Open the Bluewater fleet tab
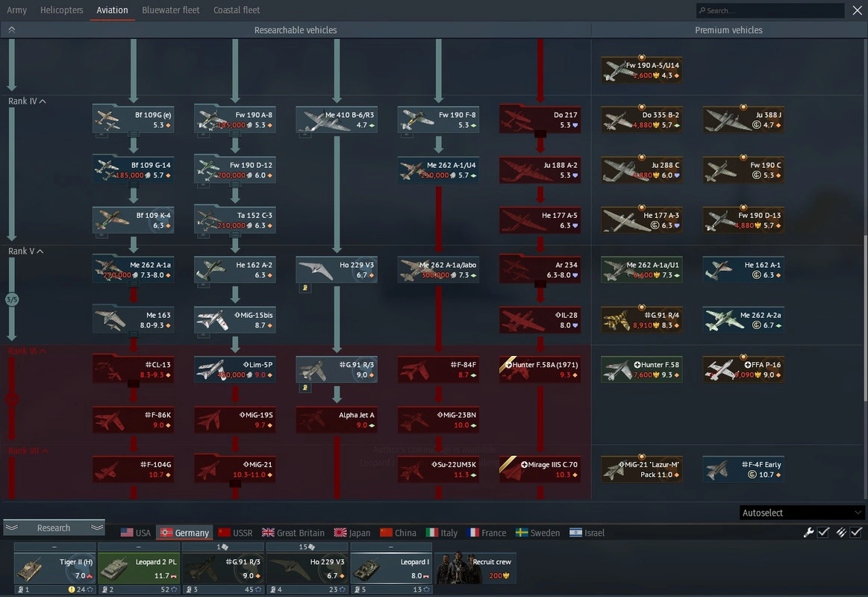 [x=170, y=10]
